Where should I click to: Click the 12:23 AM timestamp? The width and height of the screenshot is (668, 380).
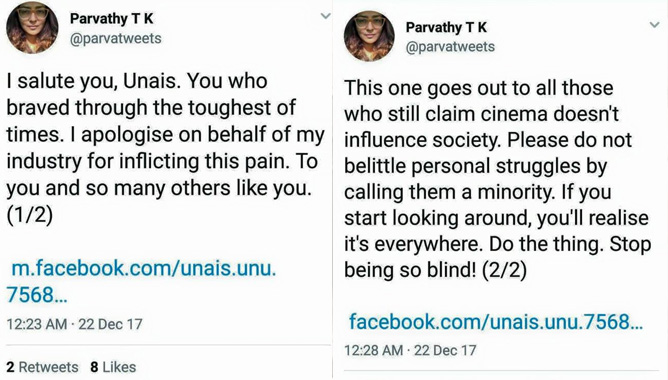37,324
